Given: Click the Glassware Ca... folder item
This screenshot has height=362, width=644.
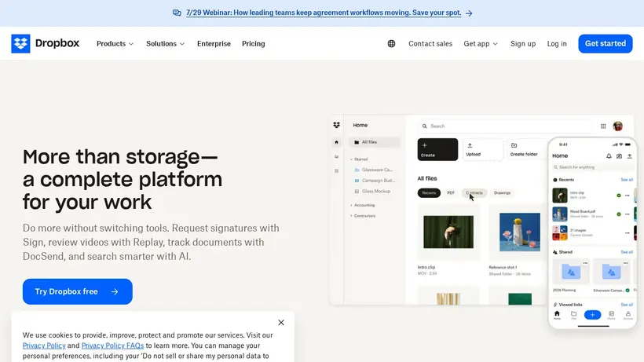Looking at the screenshot, I should (373, 170).
